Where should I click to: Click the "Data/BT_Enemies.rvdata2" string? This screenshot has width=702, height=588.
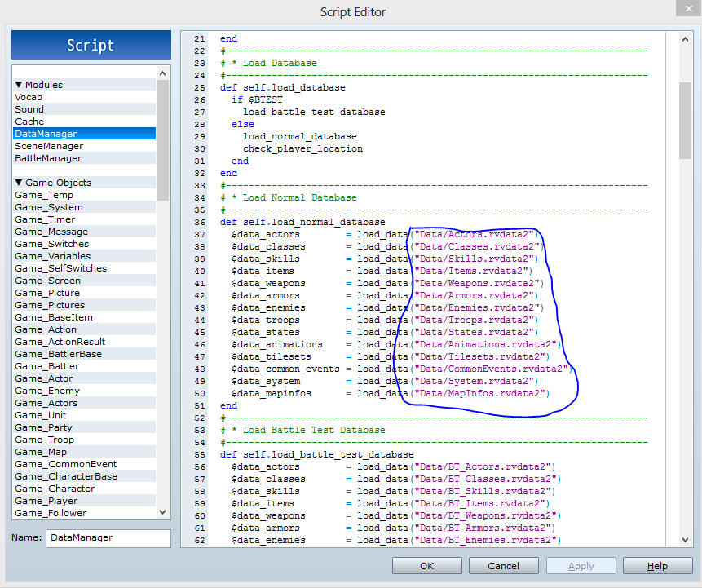485,540
